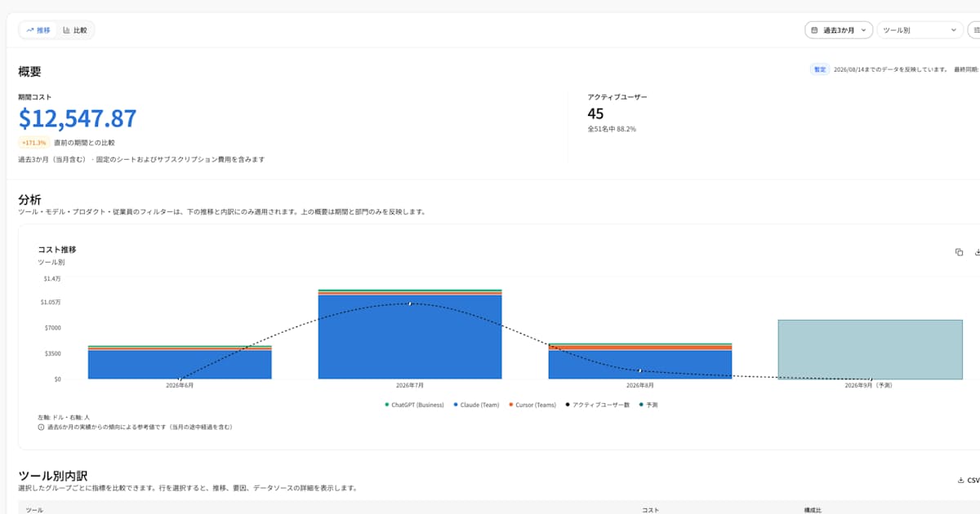The image size is (980, 514).
Task: Click the $1.05万 axis label
Action: pos(52,302)
